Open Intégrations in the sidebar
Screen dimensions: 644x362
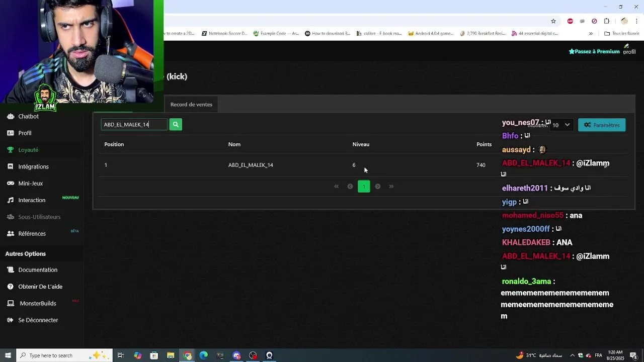point(33,166)
